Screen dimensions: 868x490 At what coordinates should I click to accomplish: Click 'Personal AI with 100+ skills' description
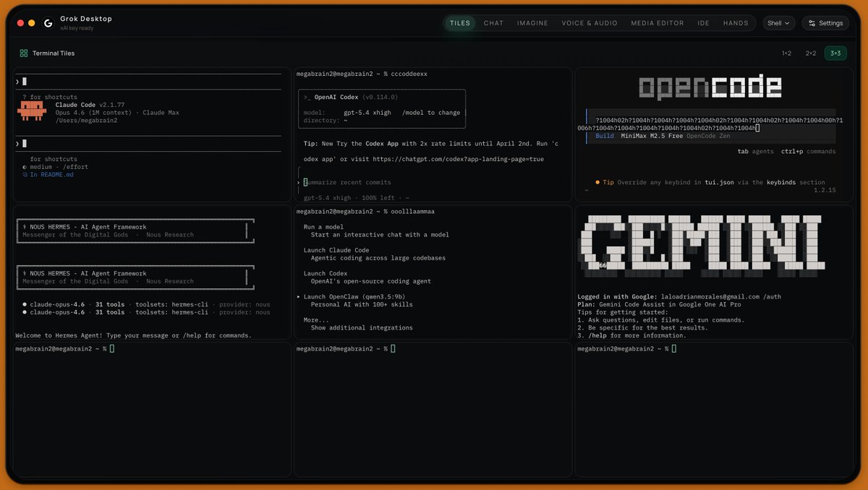tap(361, 304)
